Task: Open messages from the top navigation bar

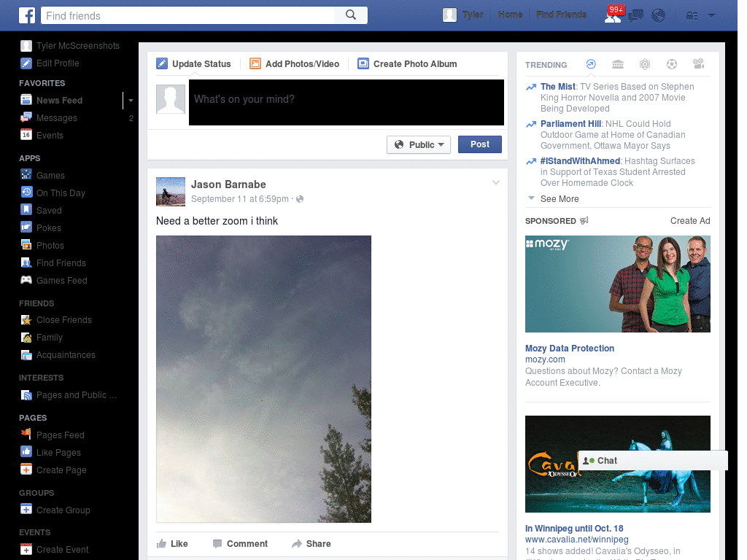Action: 635,15
